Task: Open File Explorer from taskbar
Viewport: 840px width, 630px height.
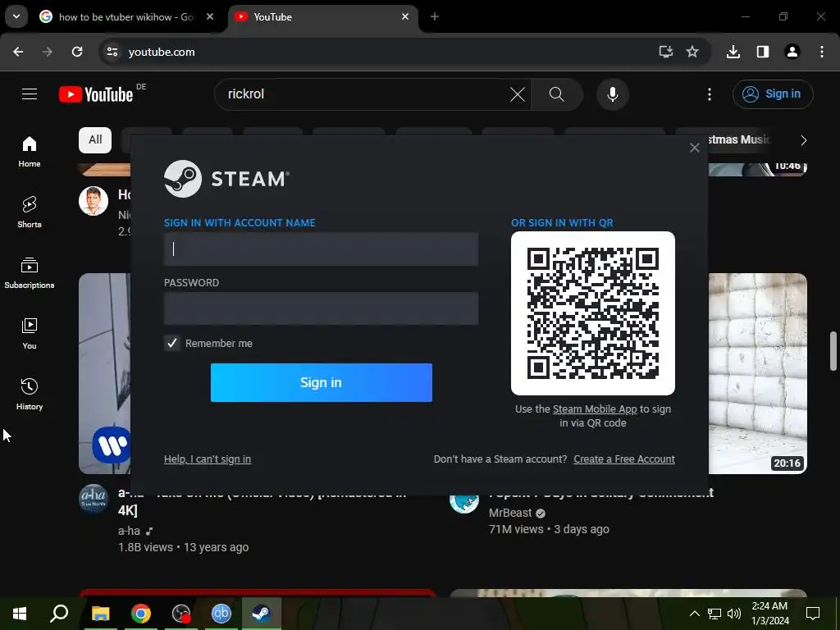Action: [100, 614]
